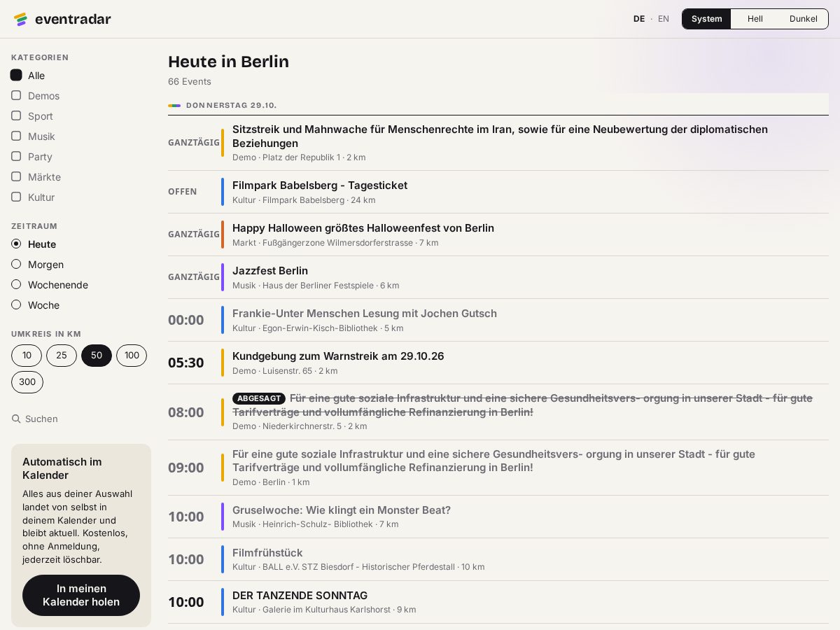Switch language to DE
Screen dimensions: 840x630
(x=639, y=19)
